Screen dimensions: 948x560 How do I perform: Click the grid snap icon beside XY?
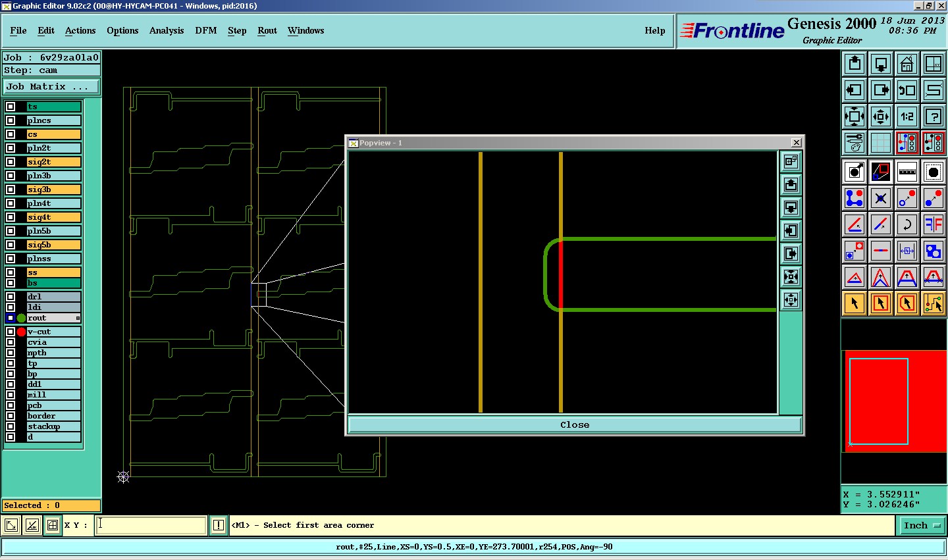coord(52,525)
